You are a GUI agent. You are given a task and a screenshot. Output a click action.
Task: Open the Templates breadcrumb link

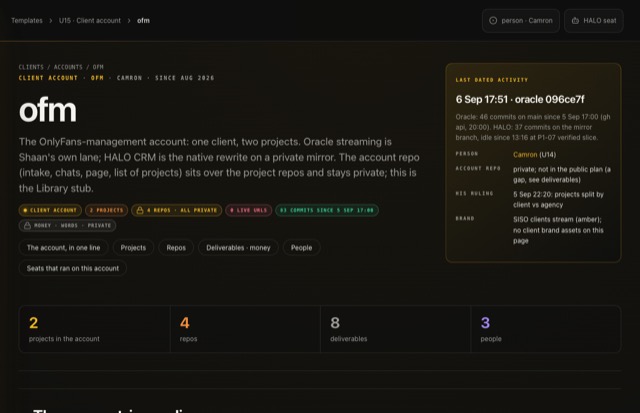pos(27,20)
